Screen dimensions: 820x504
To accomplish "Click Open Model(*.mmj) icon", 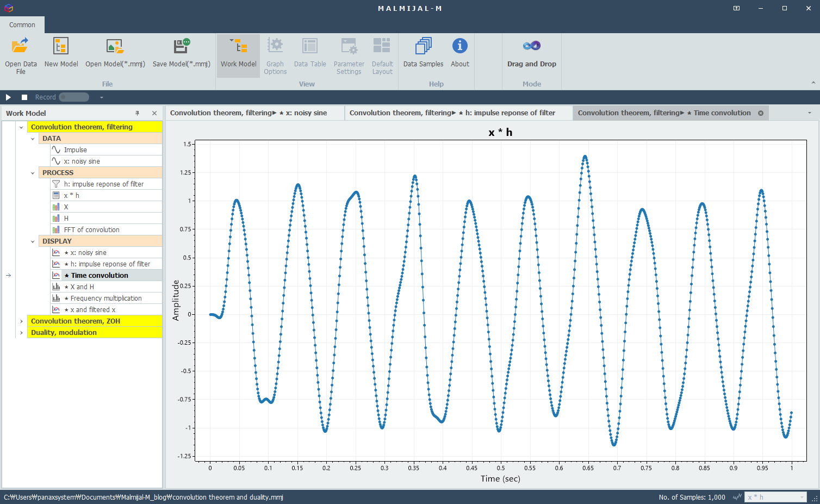I will [115, 46].
